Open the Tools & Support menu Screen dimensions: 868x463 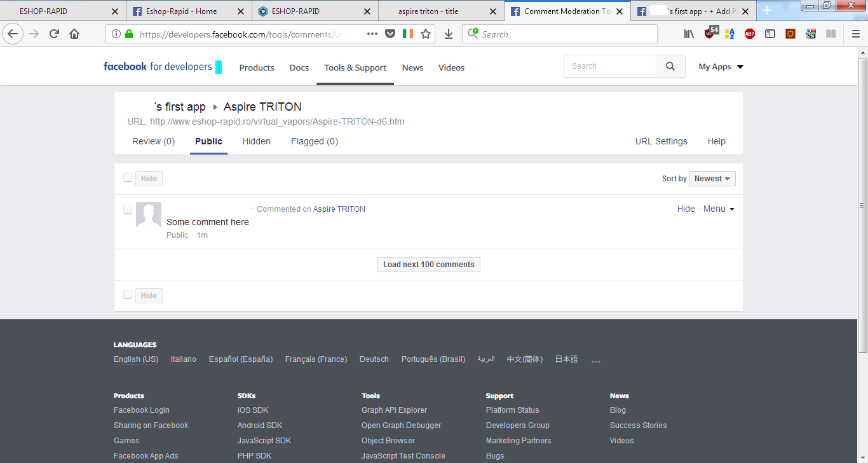click(355, 67)
